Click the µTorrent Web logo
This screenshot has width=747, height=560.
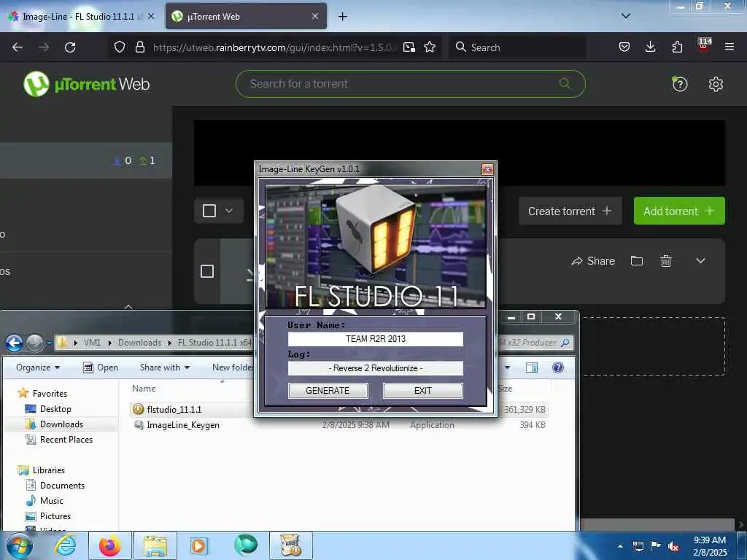click(x=86, y=84)
